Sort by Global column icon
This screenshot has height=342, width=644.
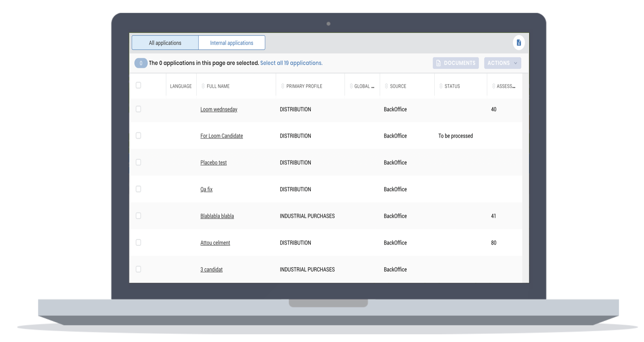tap(351, 86)
